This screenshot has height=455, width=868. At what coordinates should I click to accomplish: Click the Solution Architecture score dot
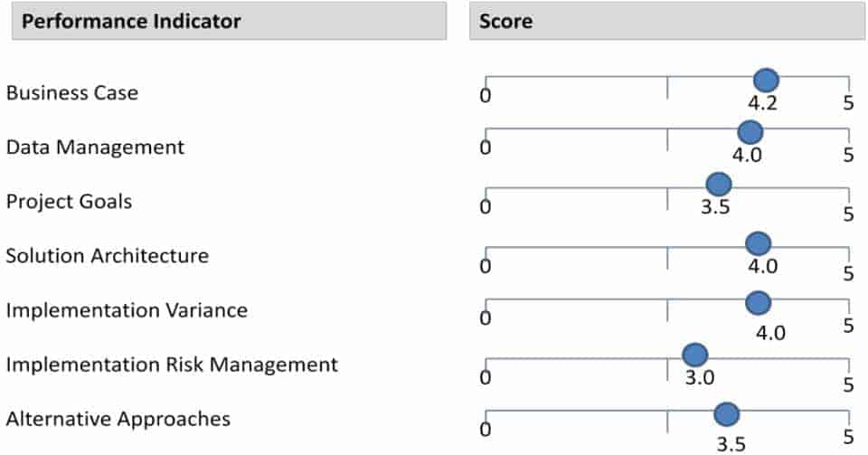pos(759,243)
